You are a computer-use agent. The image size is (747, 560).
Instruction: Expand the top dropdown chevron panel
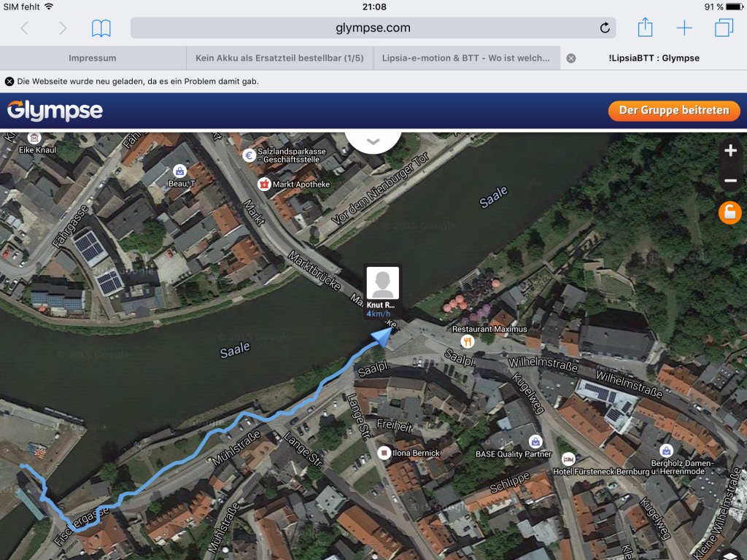click(373, 141)
